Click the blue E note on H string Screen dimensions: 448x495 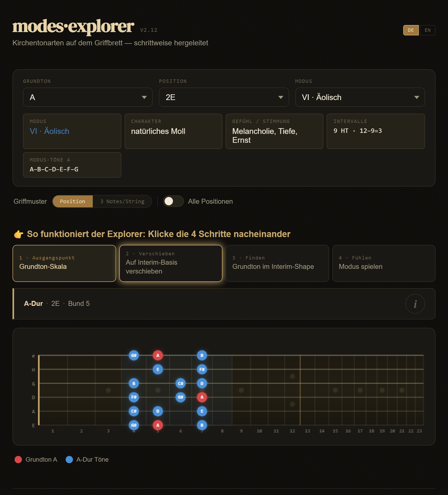click(x=158, y=369)
